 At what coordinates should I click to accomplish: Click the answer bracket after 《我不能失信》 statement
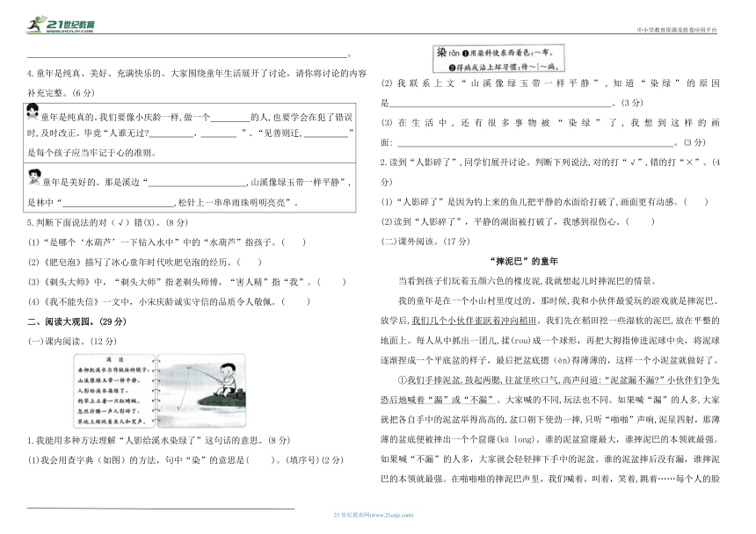point(295,302)
